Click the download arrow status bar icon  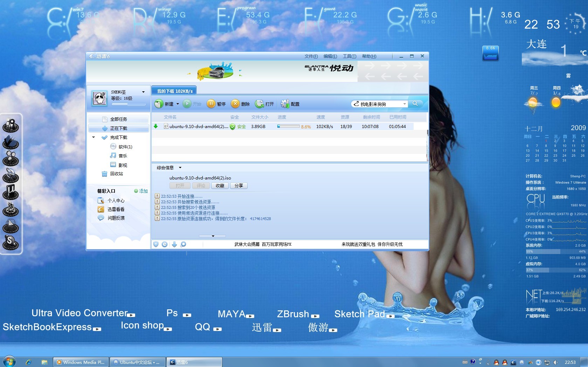[x=174, y=244]
